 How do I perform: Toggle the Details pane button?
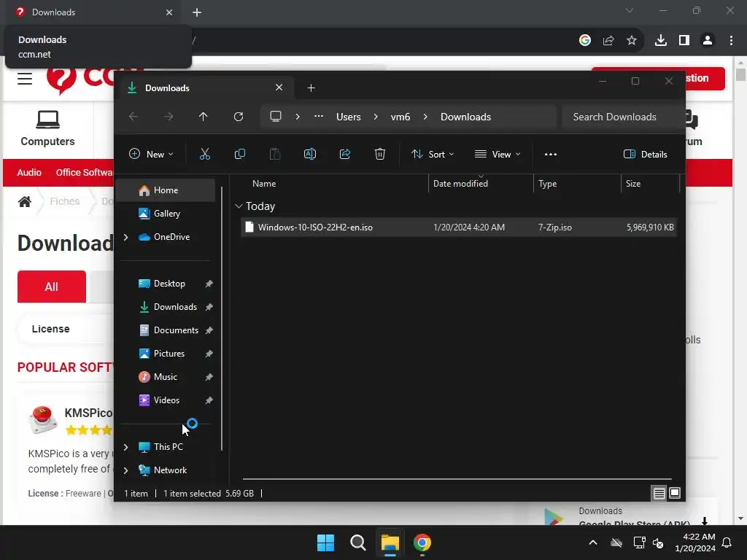tap(646, 155)
